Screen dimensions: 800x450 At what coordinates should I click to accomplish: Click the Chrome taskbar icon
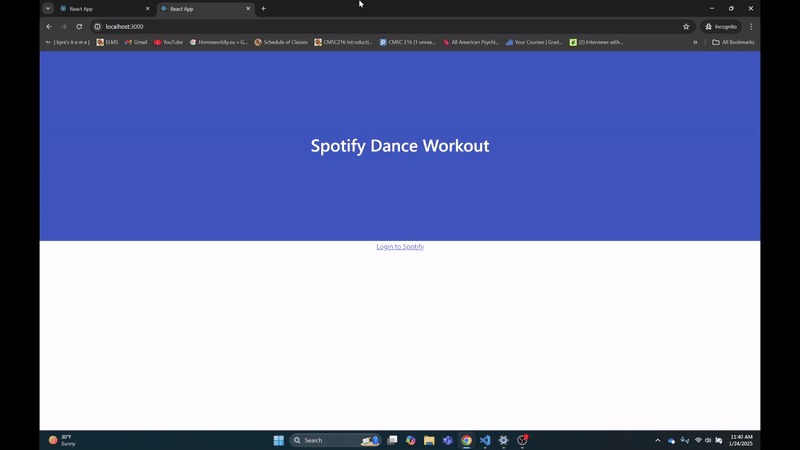click(466, 440)
